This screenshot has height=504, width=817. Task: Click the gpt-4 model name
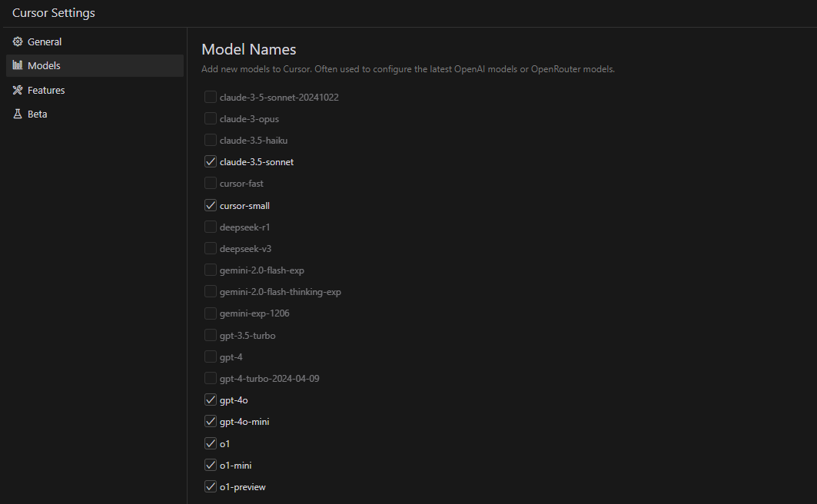coord(231,357)
